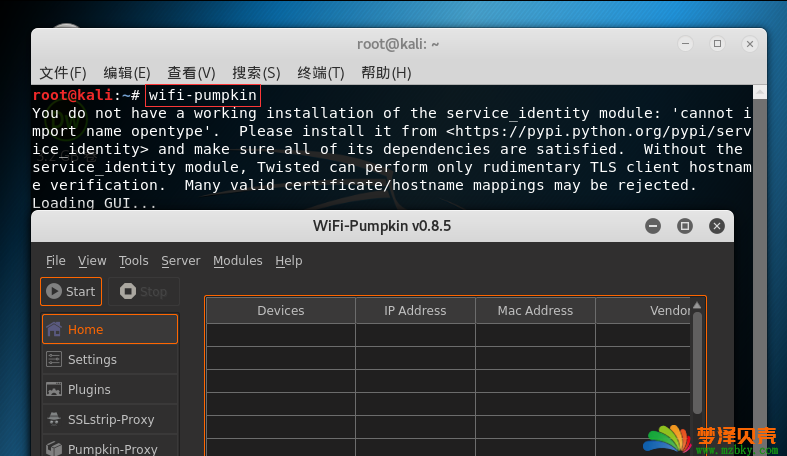This screenshot has width=787, height=456.
Task: Open the Tools menu in WiFi-Pumpkin
Action: point(134,261)
